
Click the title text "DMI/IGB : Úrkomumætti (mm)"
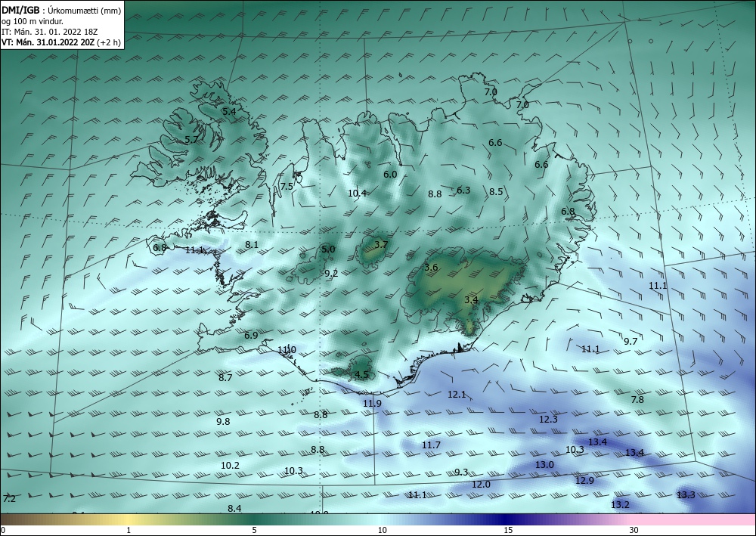coord(61,11)
